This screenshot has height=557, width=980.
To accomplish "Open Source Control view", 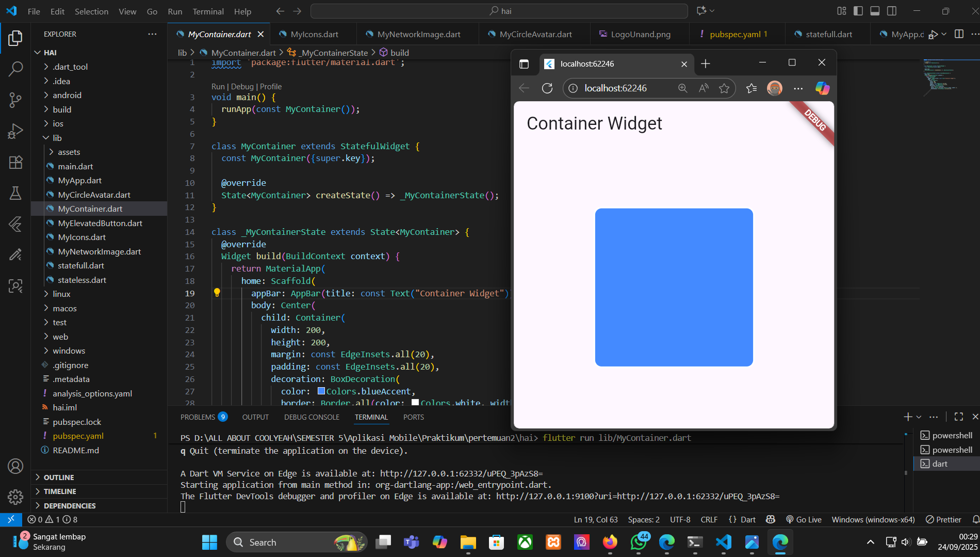I will pyautogui.click(x=15, y=100).
